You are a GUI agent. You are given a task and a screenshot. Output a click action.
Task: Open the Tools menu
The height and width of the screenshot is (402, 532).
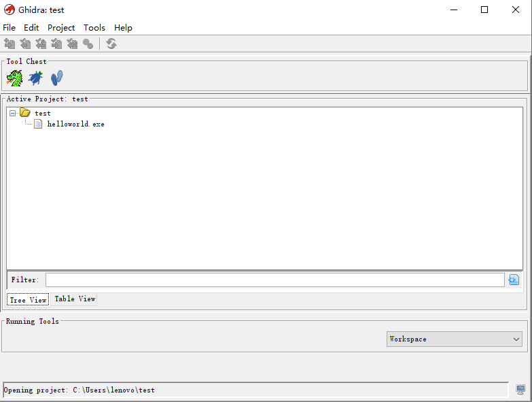(94, 27)
